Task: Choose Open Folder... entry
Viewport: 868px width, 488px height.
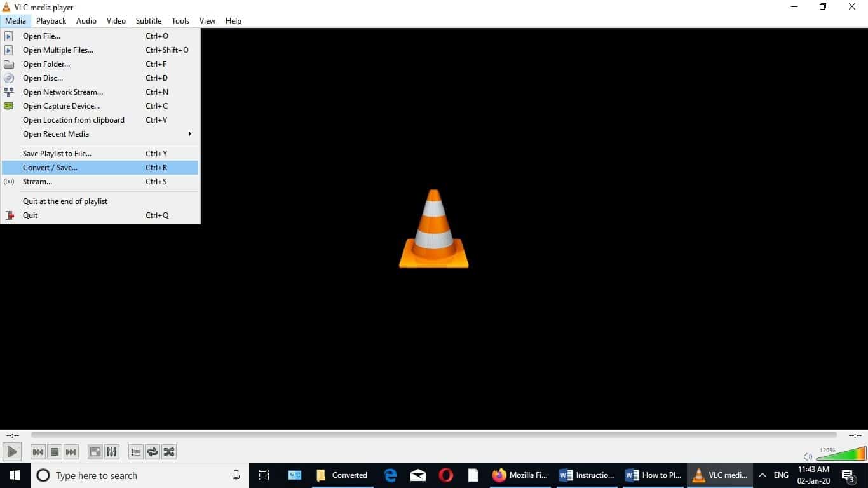Action: (100, 64)
